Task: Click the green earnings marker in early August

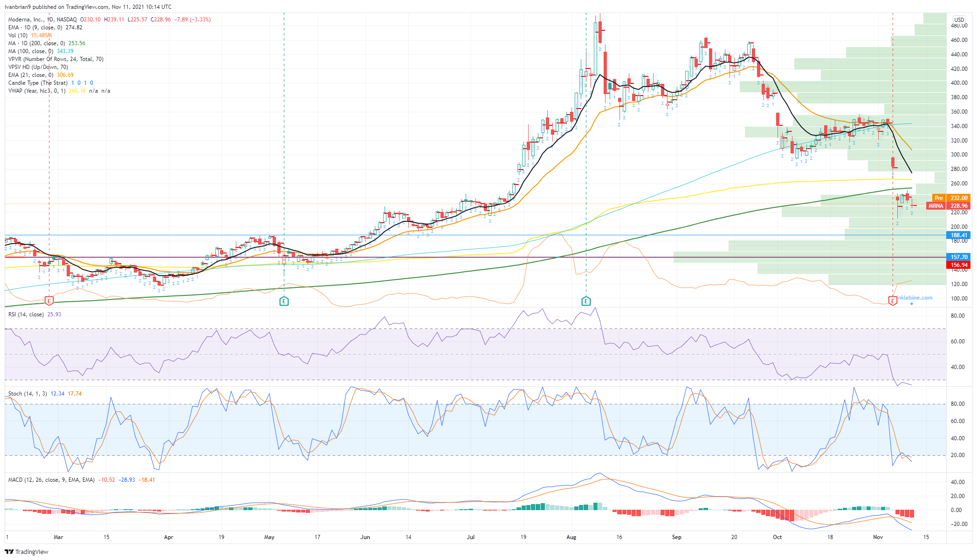Action: click(586, 301)
